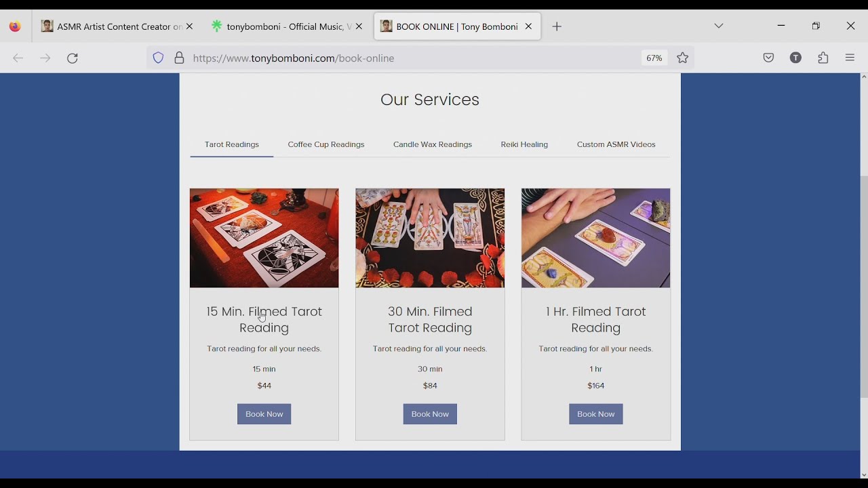Restore down the Firefox window
This screenshot has height=488, width=868.
point(816,26)
